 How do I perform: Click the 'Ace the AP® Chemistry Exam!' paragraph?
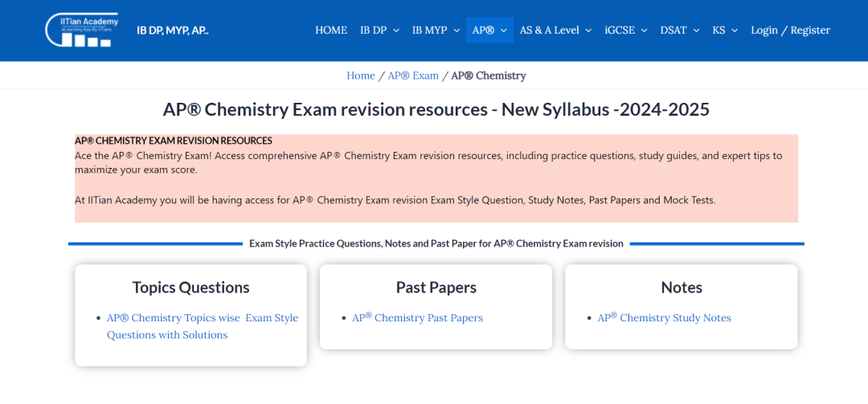(x=428, y=163)
